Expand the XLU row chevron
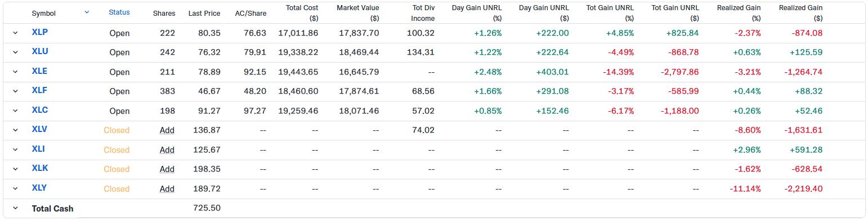Screen dimensions: 868x220 (x=15, y=52)
